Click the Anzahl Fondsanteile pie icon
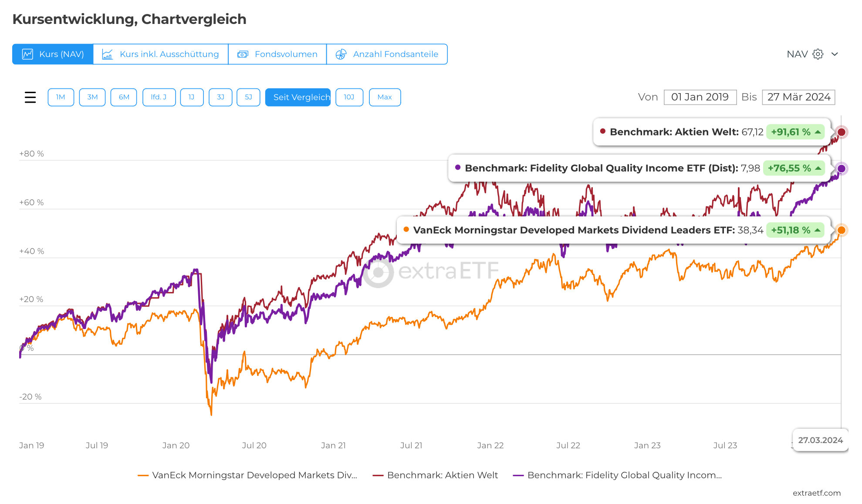Image resolution: width=862 pixels, height=504 pixels. pyautogui.click(x=341, y=54)
